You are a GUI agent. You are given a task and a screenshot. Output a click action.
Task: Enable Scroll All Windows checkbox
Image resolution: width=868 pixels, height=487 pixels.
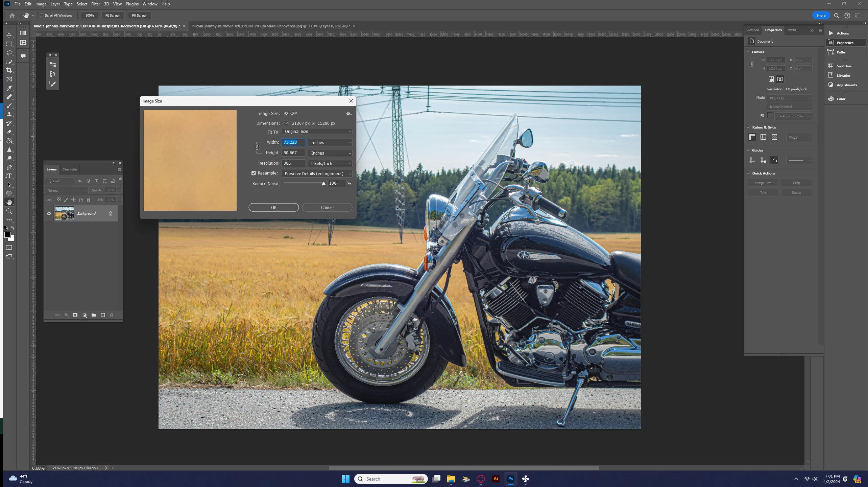(x=42, y=15)
